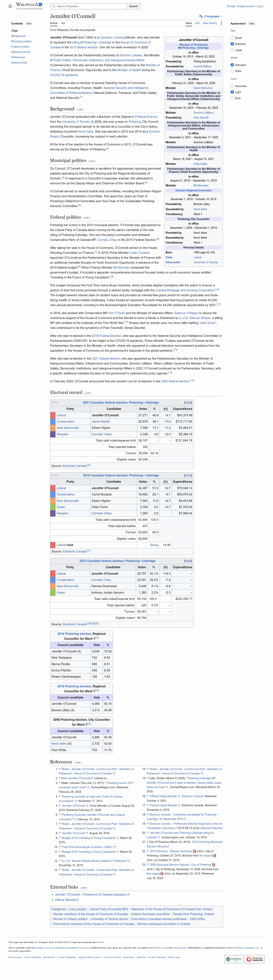
Task: Open the main menu hamburger icon
Action: click(x=10, y=6)
